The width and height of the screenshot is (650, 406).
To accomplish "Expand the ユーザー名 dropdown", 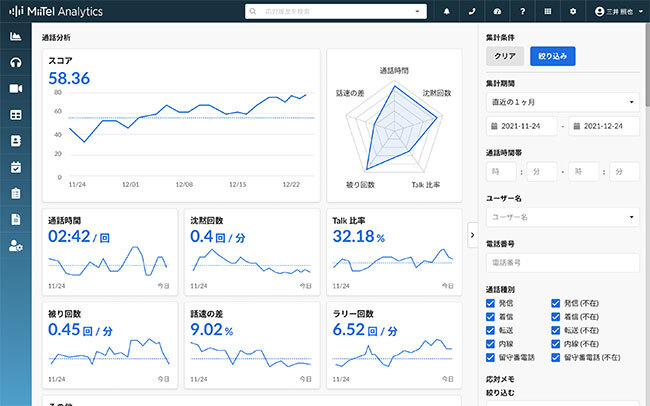I will pyautogui.click(x=562, y=217).
